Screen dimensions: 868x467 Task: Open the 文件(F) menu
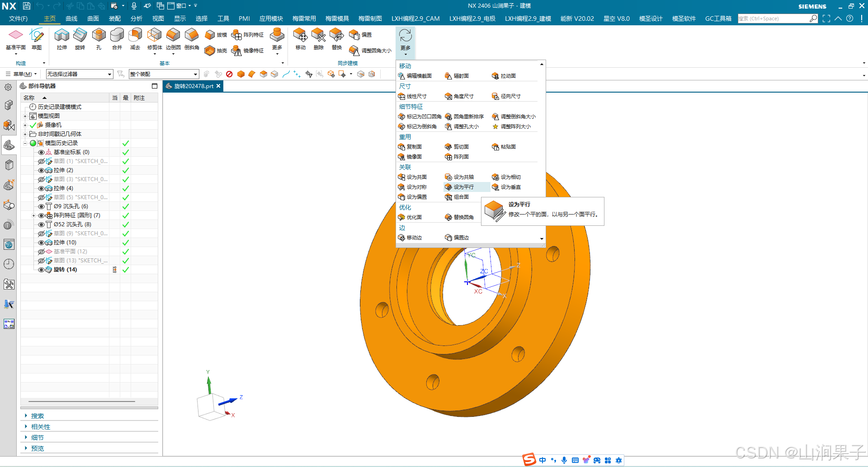(18, 19)
